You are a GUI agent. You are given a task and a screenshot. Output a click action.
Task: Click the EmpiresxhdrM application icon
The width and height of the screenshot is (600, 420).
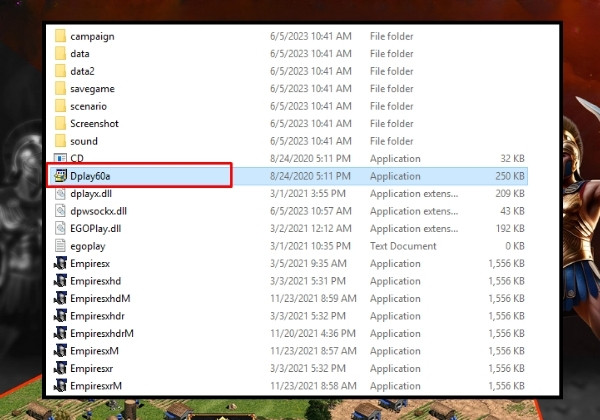60,334
